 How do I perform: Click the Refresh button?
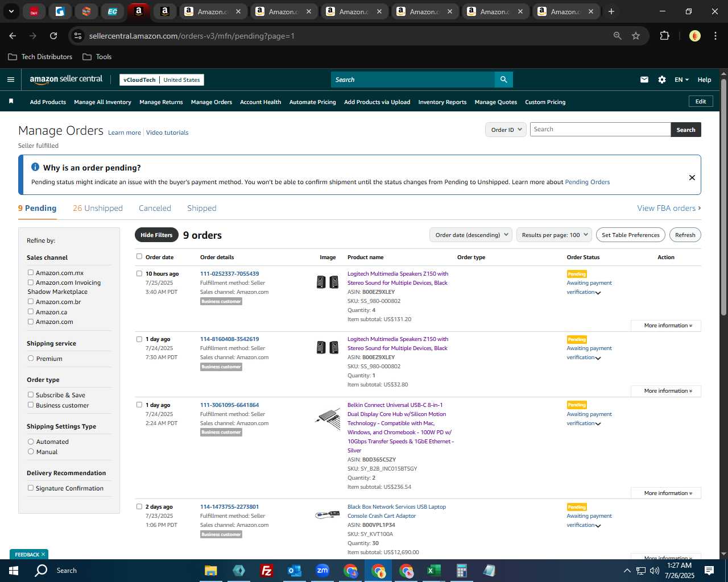(685, 235)
